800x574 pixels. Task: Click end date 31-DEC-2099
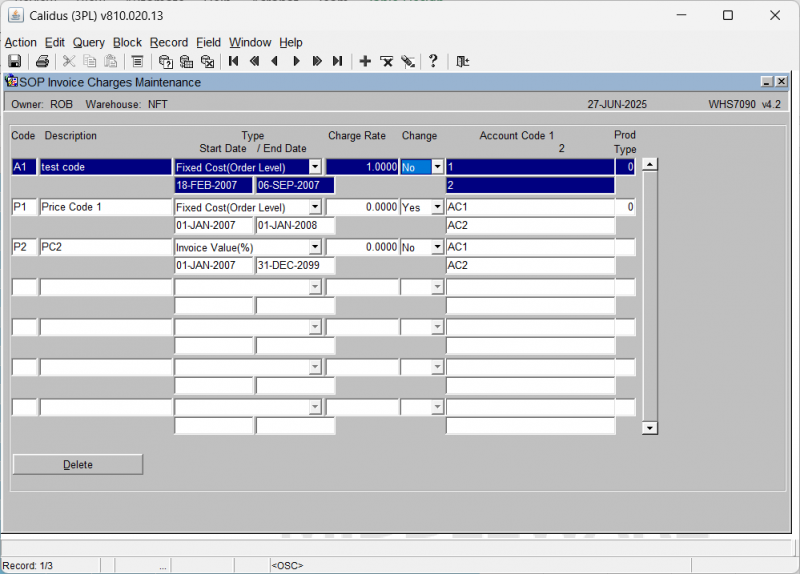[x=295, y=265]
